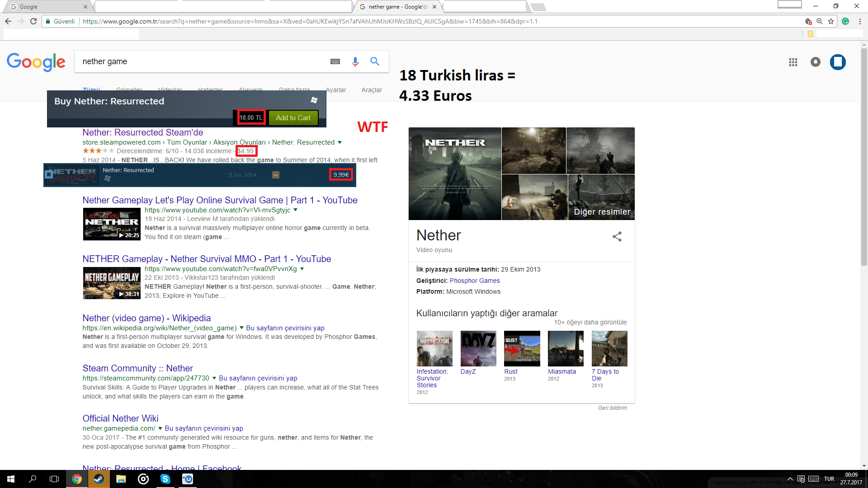Viewport: 868px width, 488px height.
Task: Open Chrome three-dot menu
Action: point(860,21)
